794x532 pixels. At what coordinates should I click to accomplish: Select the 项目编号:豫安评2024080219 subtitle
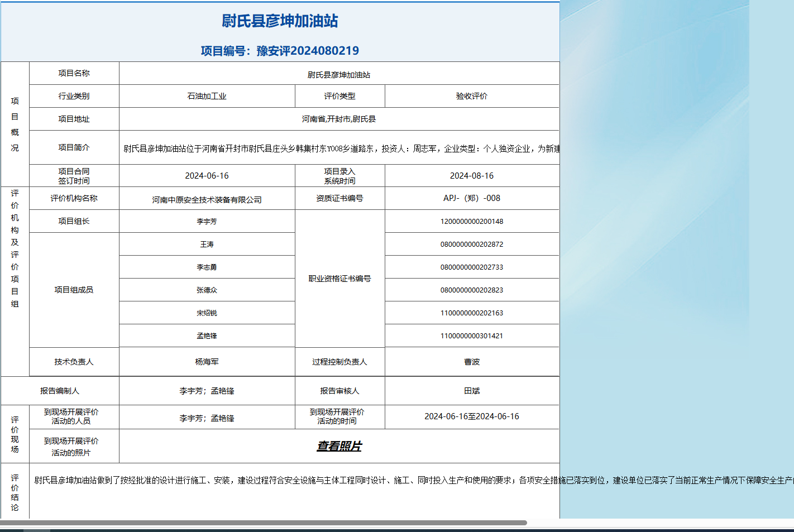tap(280, 51)
